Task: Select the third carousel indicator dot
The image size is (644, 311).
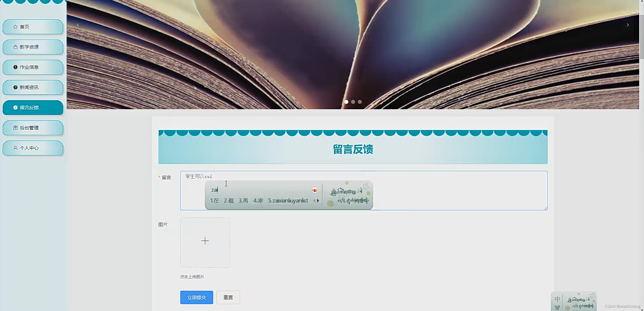Action: pyautogui.click(x=359, y=102)
